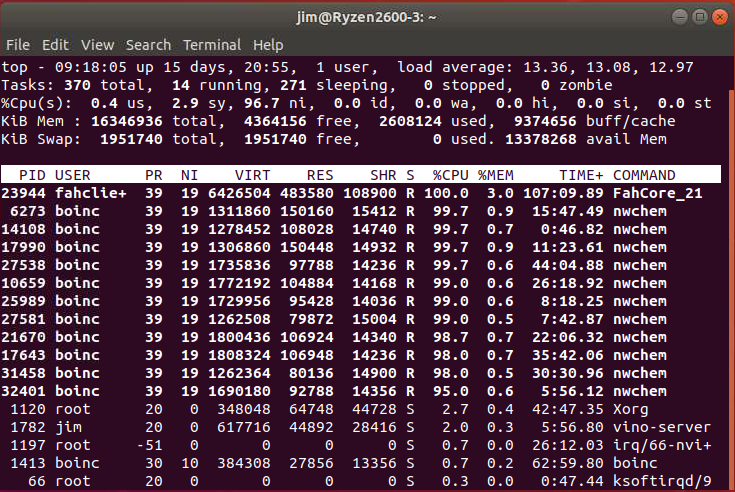This screenshot has width=735, height=492.
Task: Open the View menu
Action: click(98, 45)
